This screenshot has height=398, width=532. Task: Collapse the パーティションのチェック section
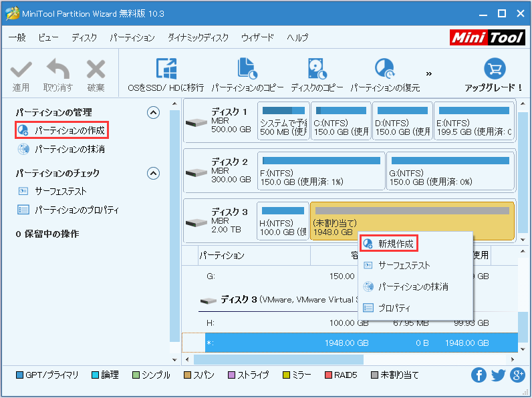point(153,173)
